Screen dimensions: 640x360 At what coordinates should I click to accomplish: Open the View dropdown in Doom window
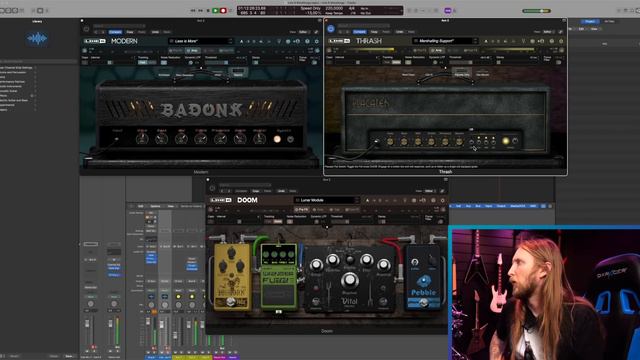click(429, 191)
